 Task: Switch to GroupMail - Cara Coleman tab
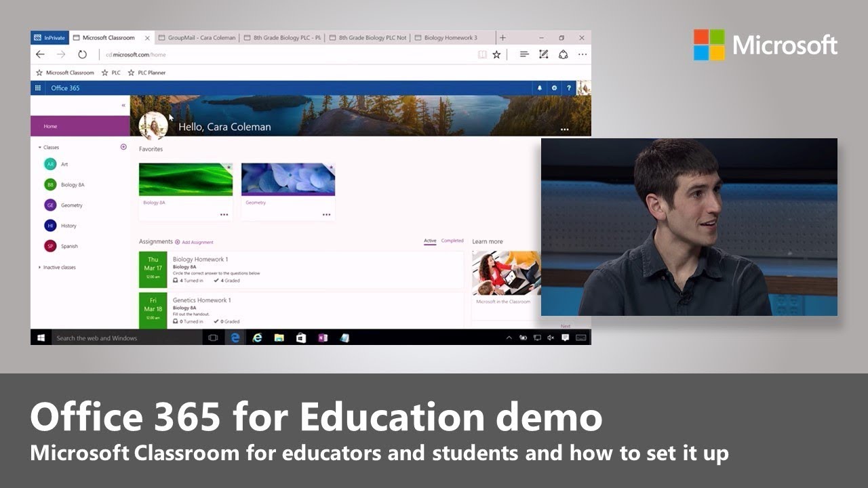coord(197,38)
